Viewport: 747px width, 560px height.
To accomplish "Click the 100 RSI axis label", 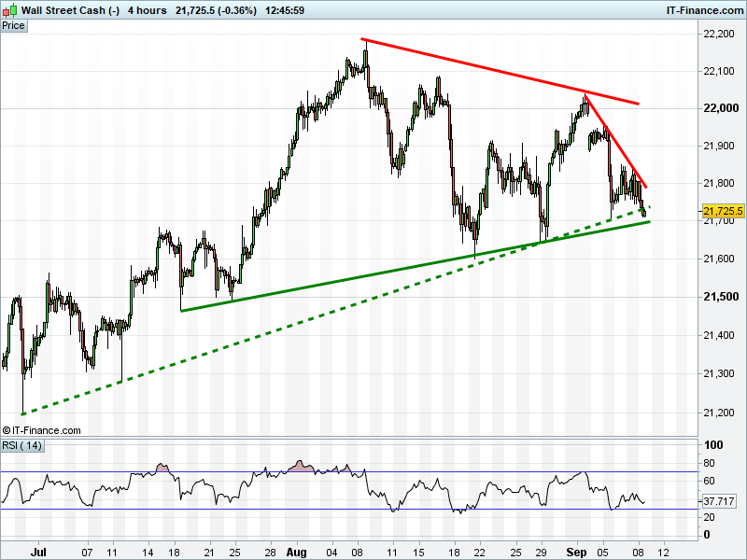I will point(713,445).
